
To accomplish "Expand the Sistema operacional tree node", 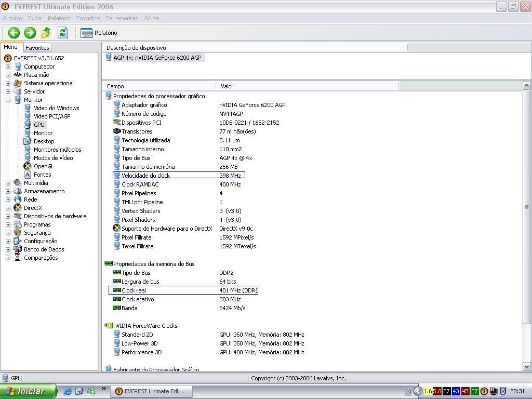I will click(x=8, y=83).
